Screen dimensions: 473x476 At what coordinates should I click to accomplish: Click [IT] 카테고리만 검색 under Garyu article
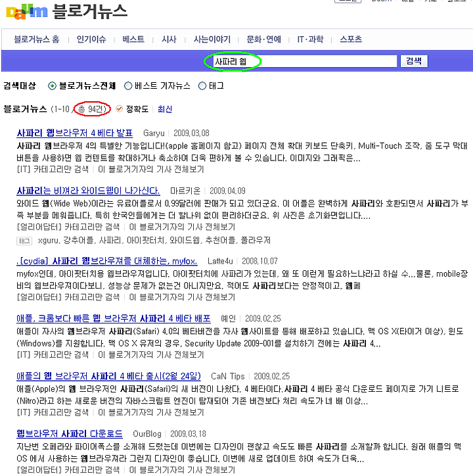pos(53,170)
